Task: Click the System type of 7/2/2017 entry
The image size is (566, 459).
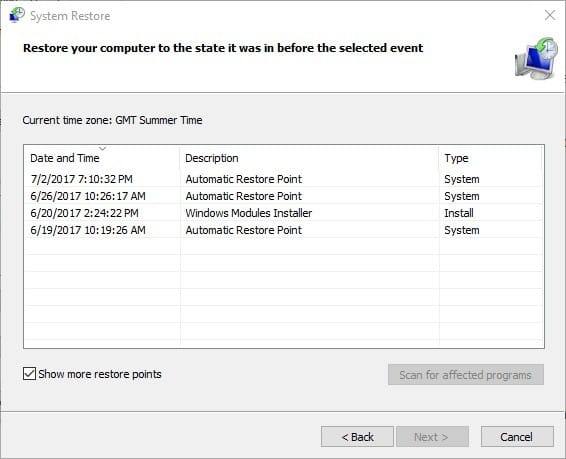Action: pos(462,179)
